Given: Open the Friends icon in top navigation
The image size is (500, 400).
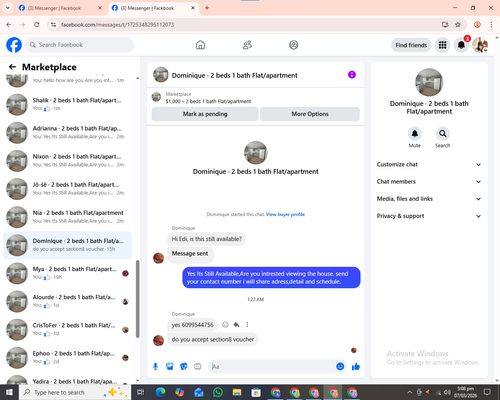Looking at the screenshot, I should pyautogui.click(x=247, y=45).
